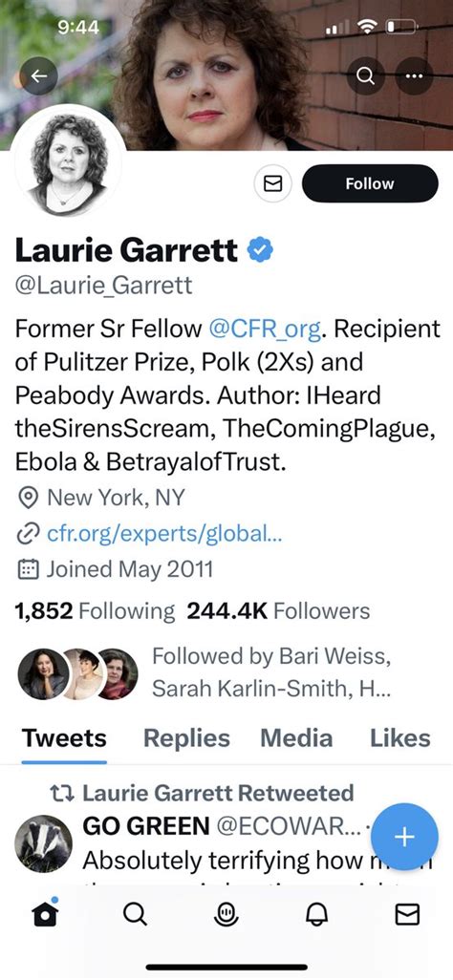453x980 pixels.
Task: Tap the back arrow icon
Action: point(39,75)
